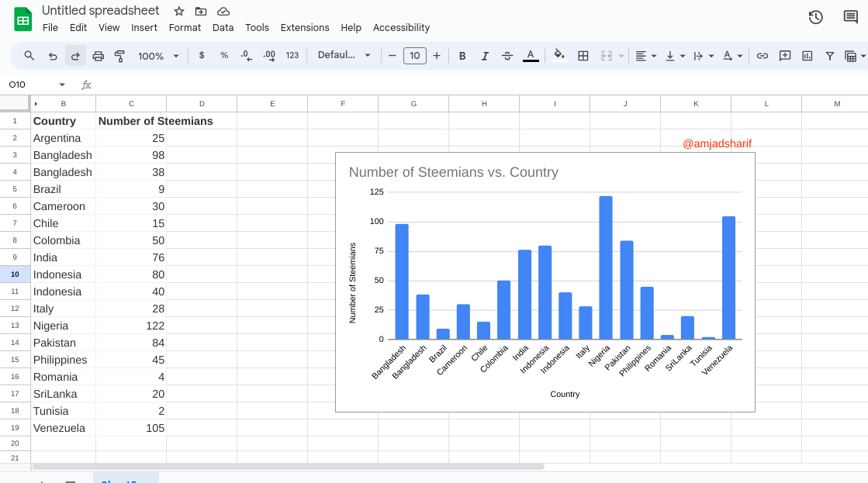Decrease font size with minus button

392,55
